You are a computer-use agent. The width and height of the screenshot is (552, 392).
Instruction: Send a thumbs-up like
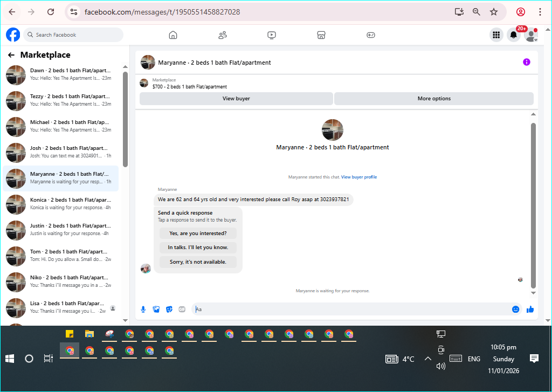tap(530, 310)
